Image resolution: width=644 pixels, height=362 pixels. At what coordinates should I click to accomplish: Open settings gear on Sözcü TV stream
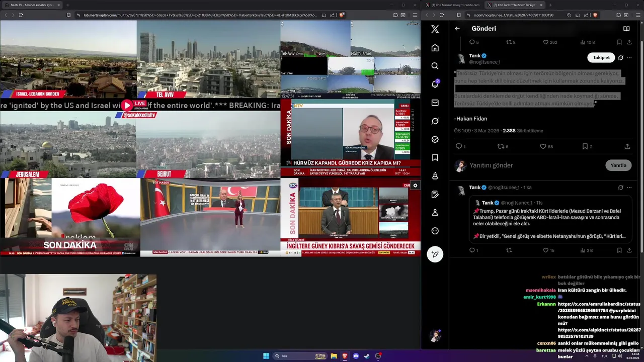415,186
